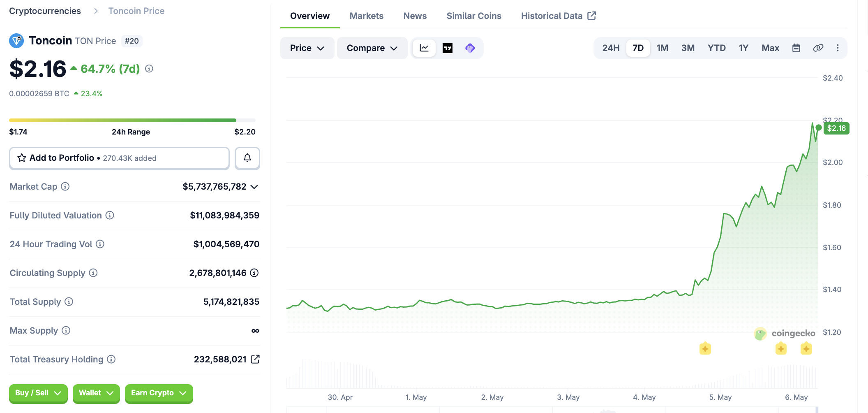Select the 3M time range
The width and height of the screenshot is (868, 413).
[688, 48]
